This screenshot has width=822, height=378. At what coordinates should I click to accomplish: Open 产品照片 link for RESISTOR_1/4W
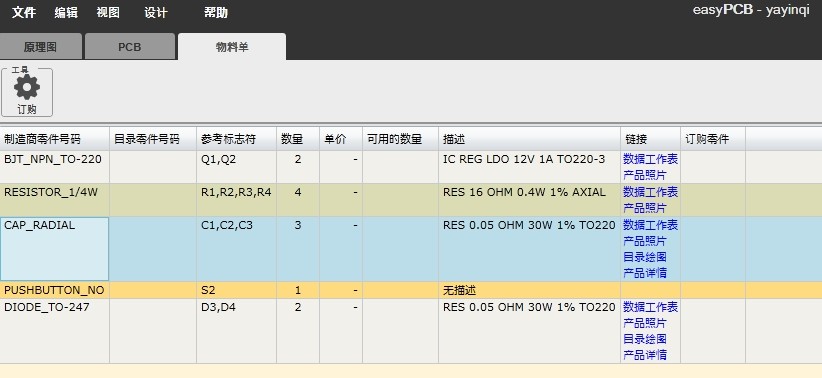point(644,208)
